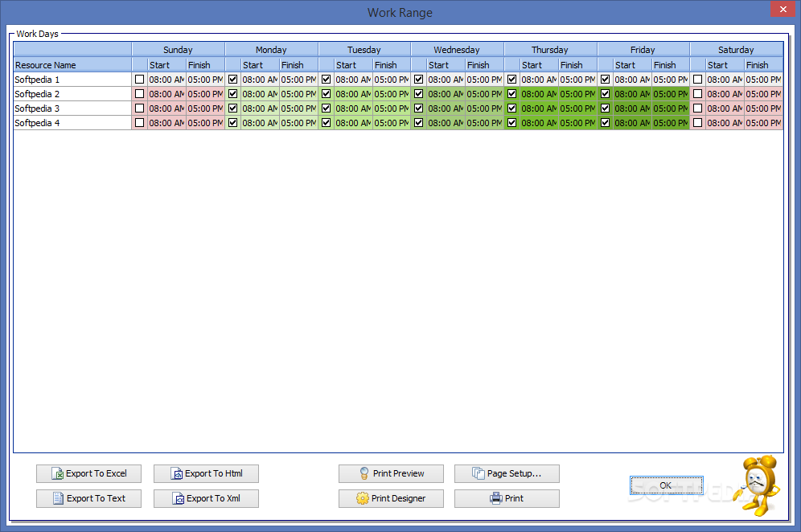This screenshot has height=532, width=801.
Task: Enable Saturday for Softpedia 2
Action: [698, 94]
